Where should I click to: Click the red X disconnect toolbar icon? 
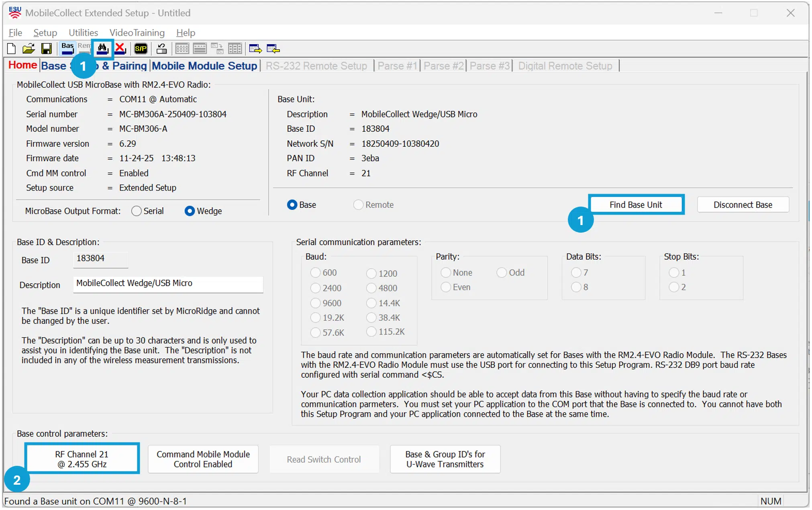click(120, 49)
